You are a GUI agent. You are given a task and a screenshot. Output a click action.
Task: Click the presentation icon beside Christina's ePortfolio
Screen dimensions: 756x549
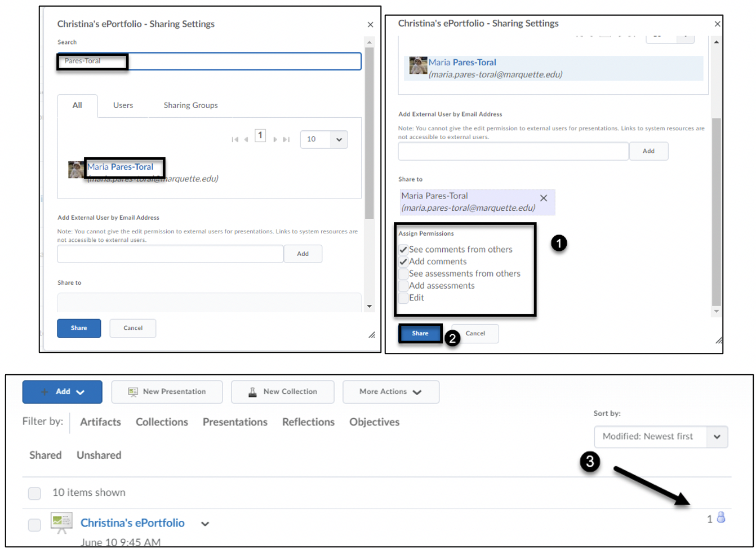pos(61,523)
